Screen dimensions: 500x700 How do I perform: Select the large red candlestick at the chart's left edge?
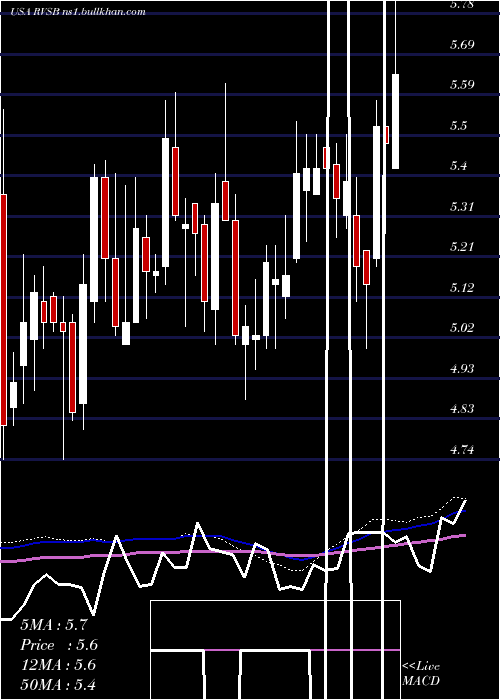(x=4, y=309)
